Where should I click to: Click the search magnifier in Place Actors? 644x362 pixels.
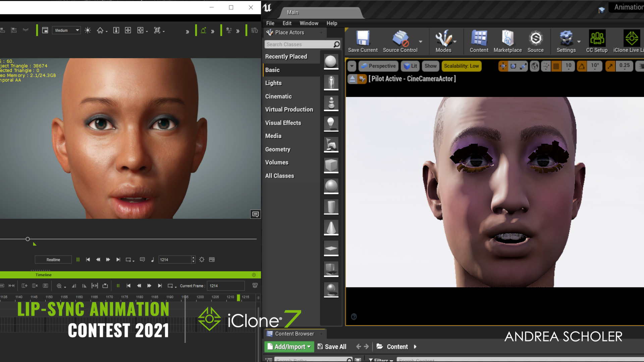[336, 44]
